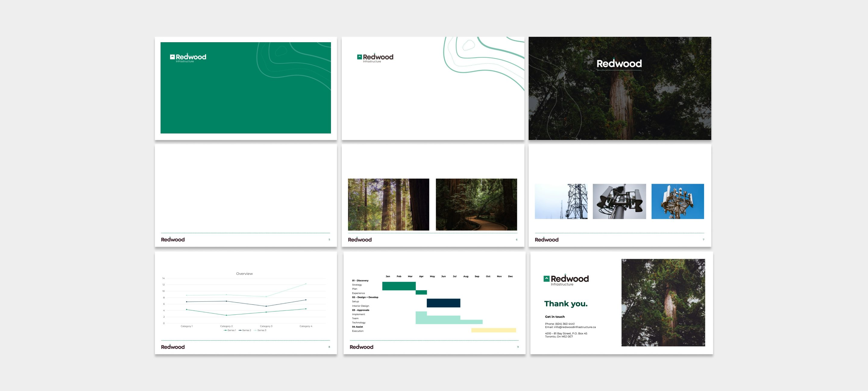Select the Jan column header in the Gantt chart
This screenshot has height=391, width=868.
click(x=388, y=276)
